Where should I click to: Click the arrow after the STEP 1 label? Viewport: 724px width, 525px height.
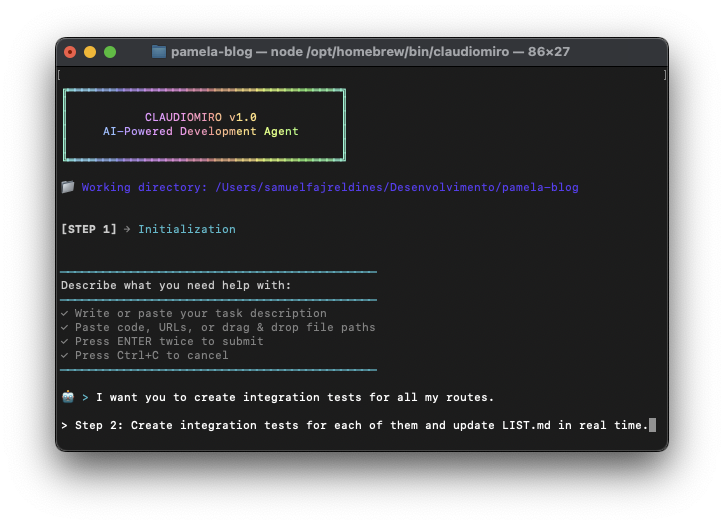pos(127,229)
